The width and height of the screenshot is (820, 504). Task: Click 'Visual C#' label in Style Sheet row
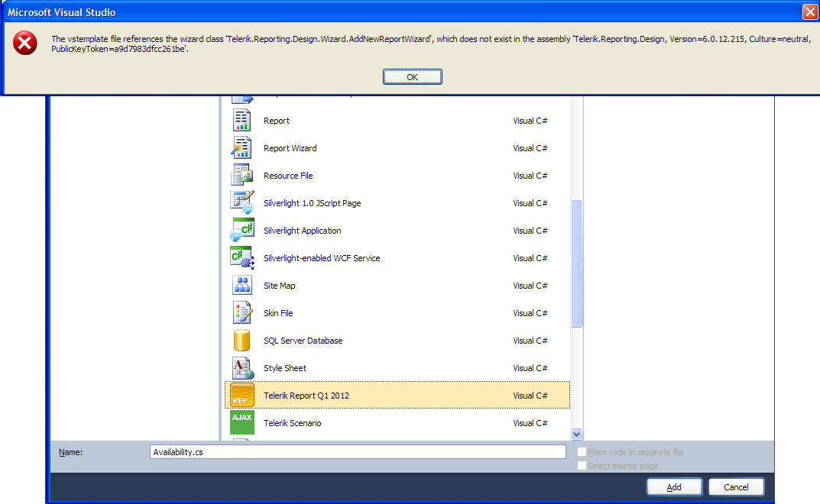point(530,368)
